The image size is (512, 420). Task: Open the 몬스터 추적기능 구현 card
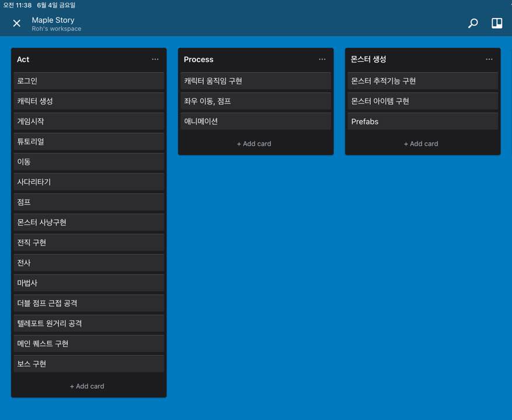click(x=423, y=81)
